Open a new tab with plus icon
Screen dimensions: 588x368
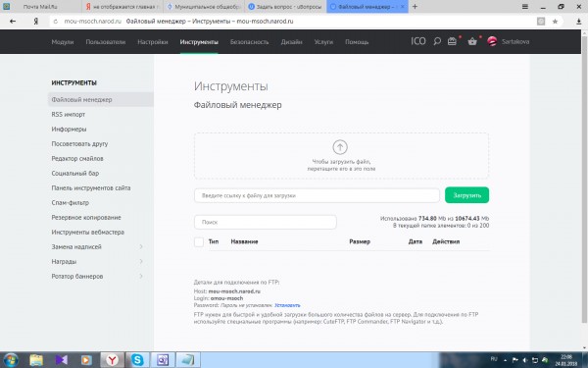tap(415, 7)
